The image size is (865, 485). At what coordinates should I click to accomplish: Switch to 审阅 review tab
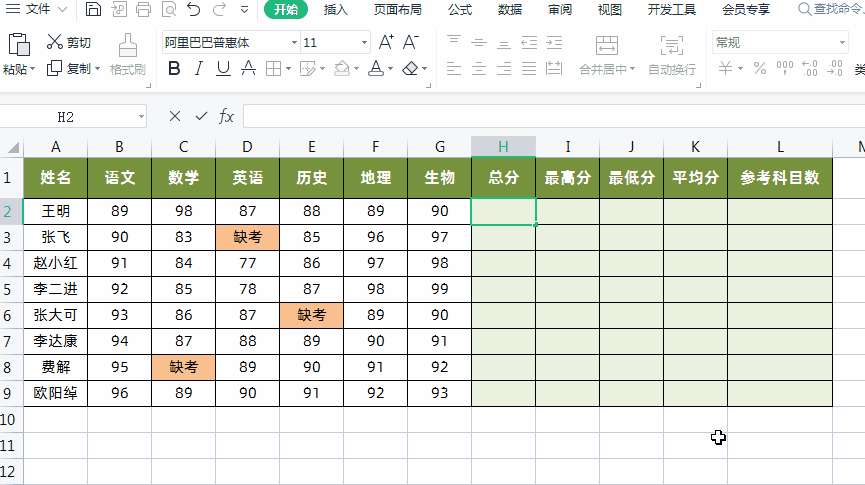tap(560, 10)
